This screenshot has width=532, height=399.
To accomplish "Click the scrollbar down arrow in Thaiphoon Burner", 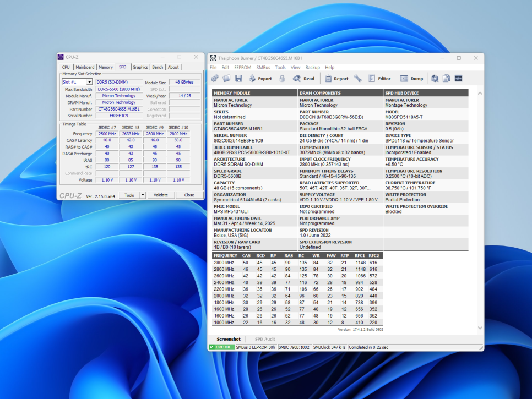I will 480,328.
